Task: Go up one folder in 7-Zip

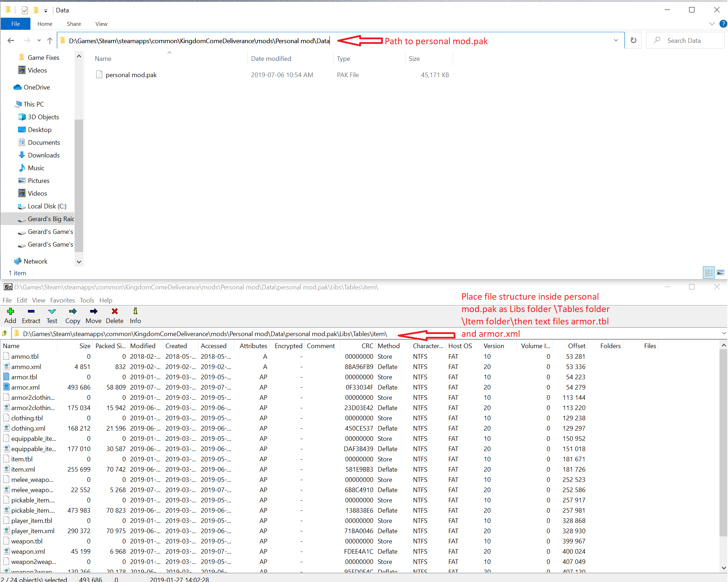Action: [5, 334]
